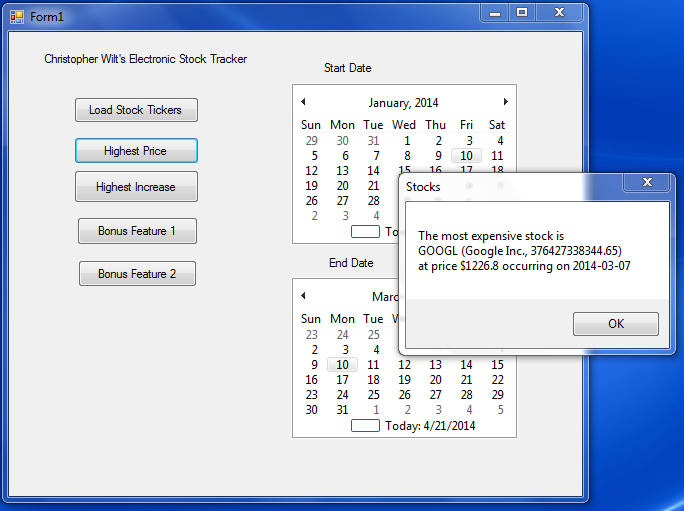684x511 pixels.
Task: Run Bonus Feature 1
Action: (x=137, y=231)
